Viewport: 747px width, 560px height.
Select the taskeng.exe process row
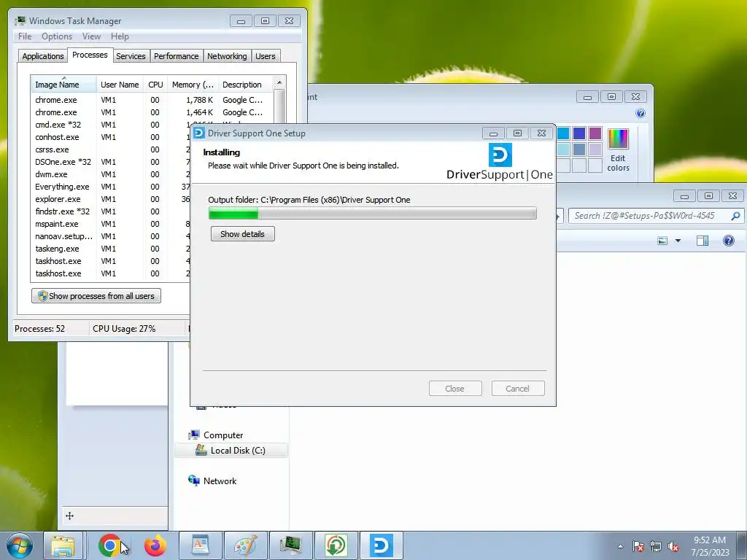[x=111, y=249]
